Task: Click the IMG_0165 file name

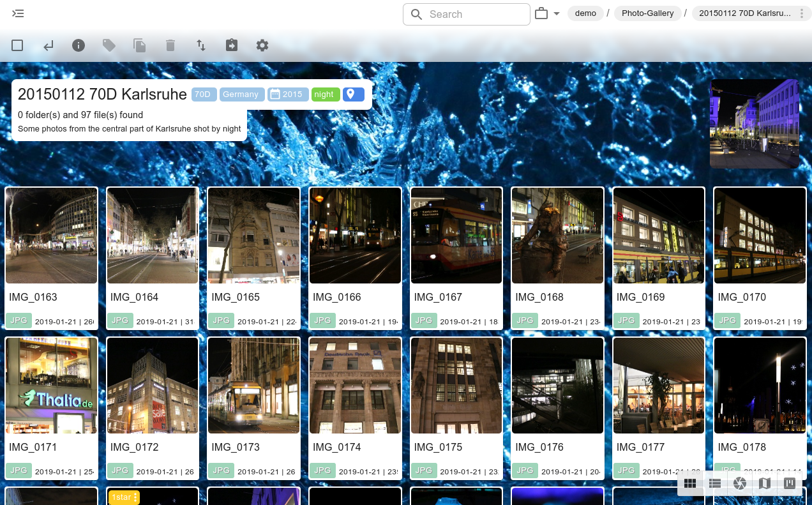Action: pyautogui.click(x=236, y=298)
